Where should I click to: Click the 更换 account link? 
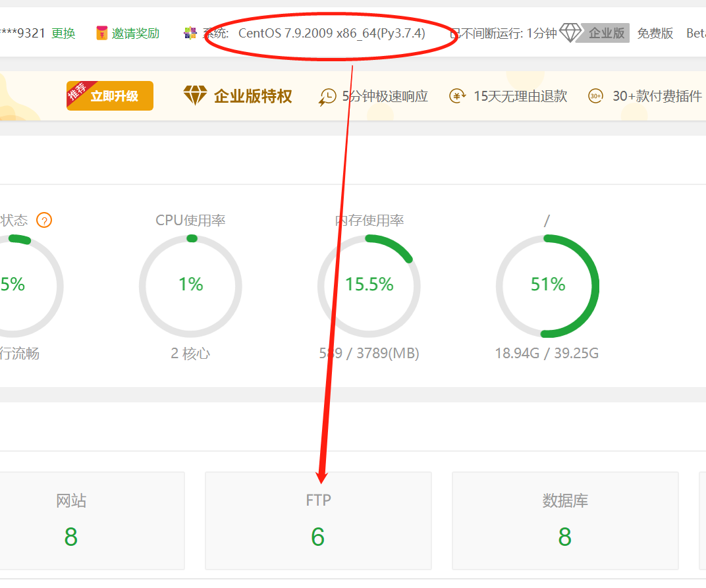[63, 34]
